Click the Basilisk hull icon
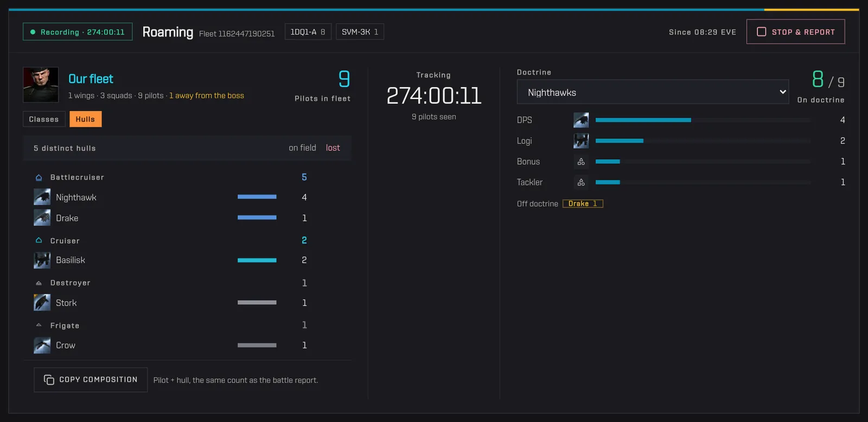Viewport: 868px width, 422px height. (x=42, y=260)
